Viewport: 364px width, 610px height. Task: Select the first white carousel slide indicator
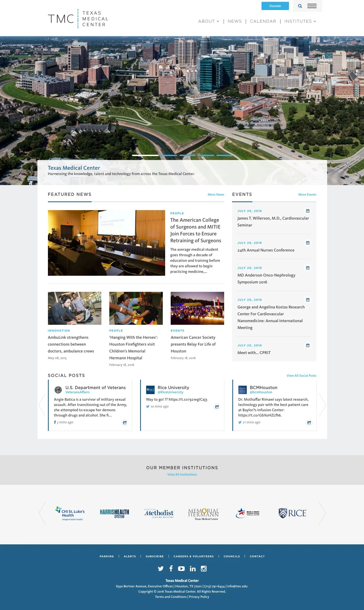pyautogui.click(x=145, y=155)
